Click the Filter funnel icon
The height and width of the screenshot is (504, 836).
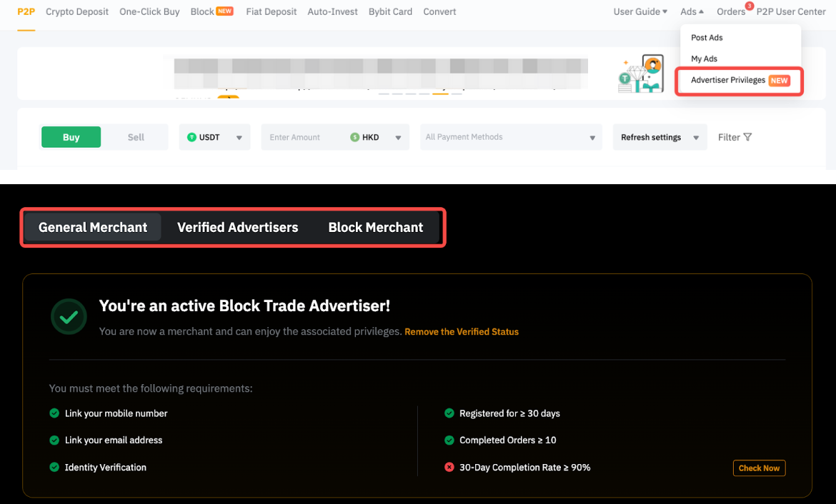(x=747, y=137)
